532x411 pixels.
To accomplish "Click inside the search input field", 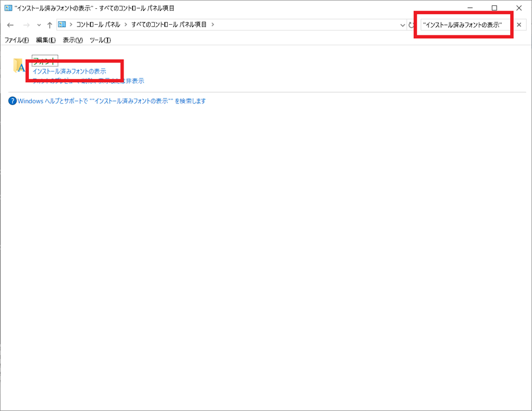I will coord(464,24).
